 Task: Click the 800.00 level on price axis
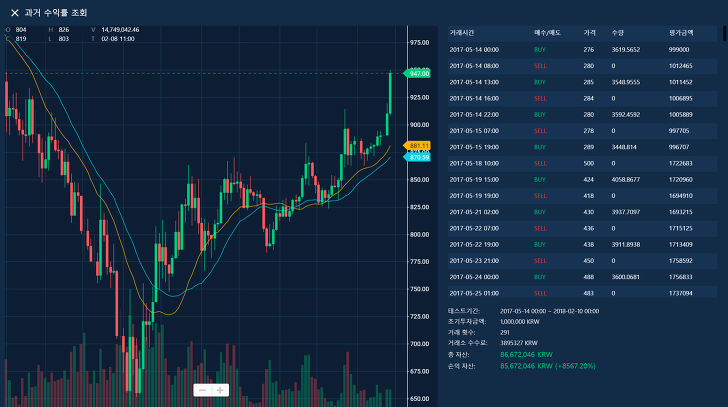point(418,234)
